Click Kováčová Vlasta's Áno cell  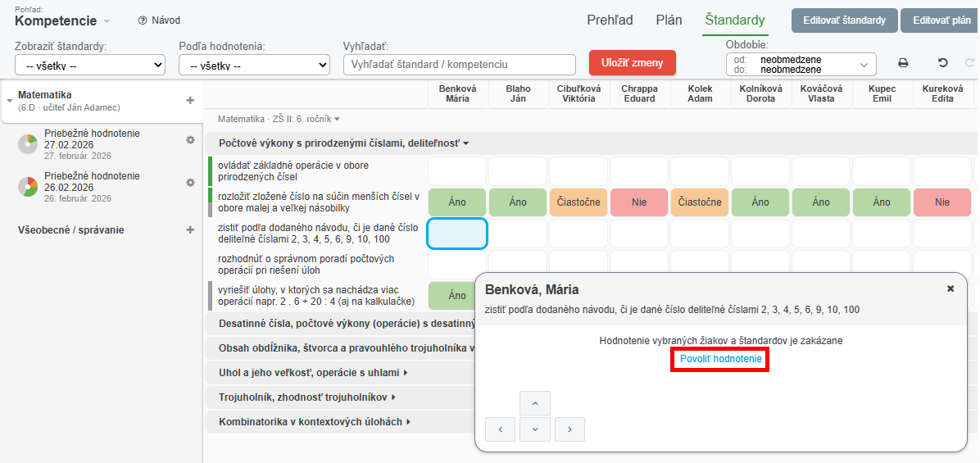click(821, 202)
